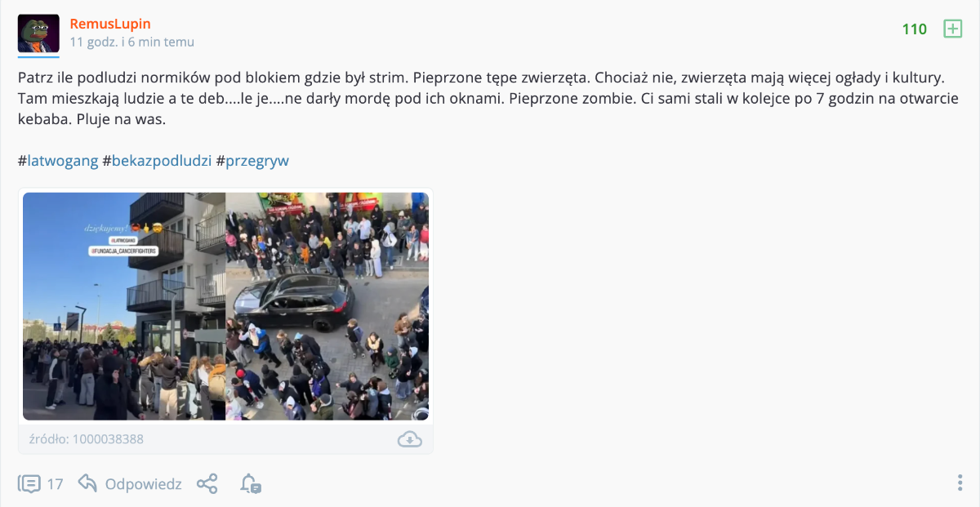The image size is (980, 507).
Task: Click the reply arrow icon
Action: pyautogui.click(x=87, y=483)
